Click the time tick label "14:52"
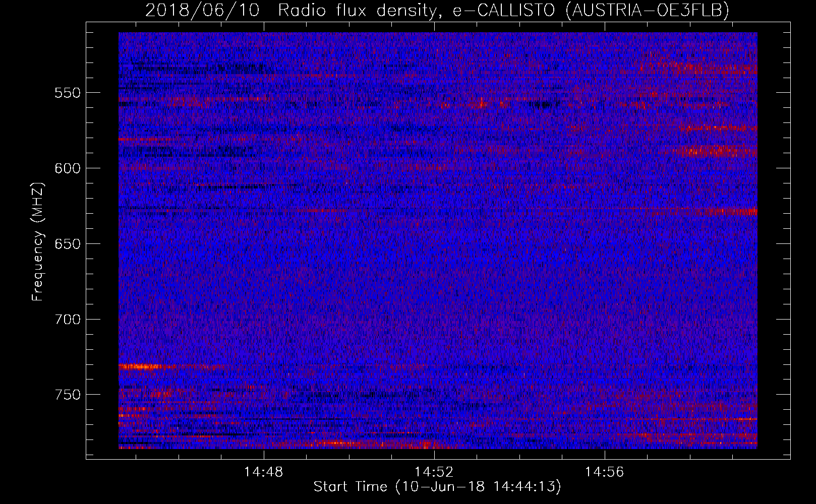 coord(434,472)
